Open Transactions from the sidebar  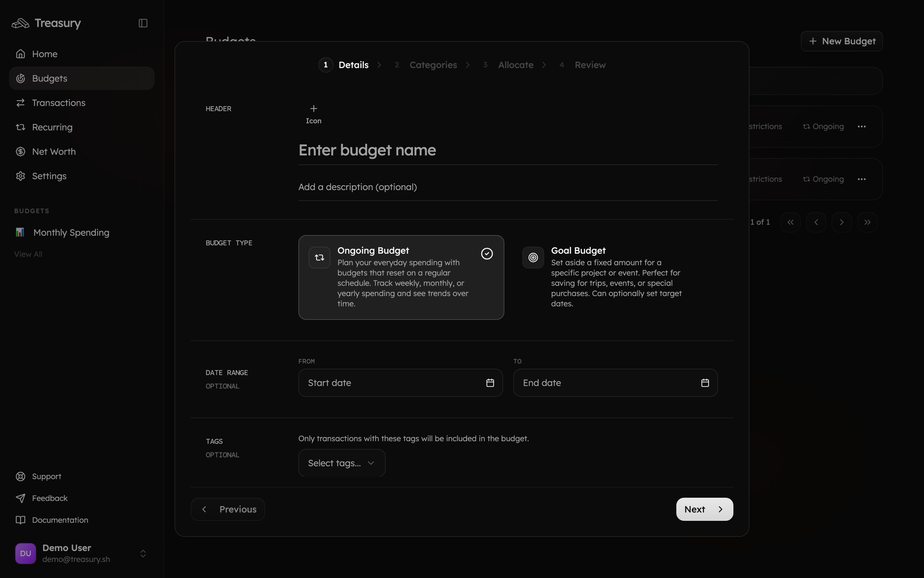(x=82, y=103)
